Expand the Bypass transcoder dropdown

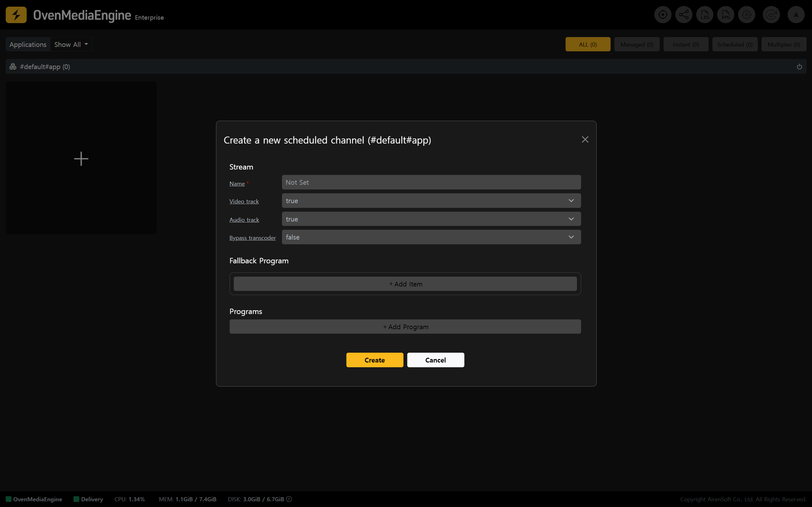[431, 237]
